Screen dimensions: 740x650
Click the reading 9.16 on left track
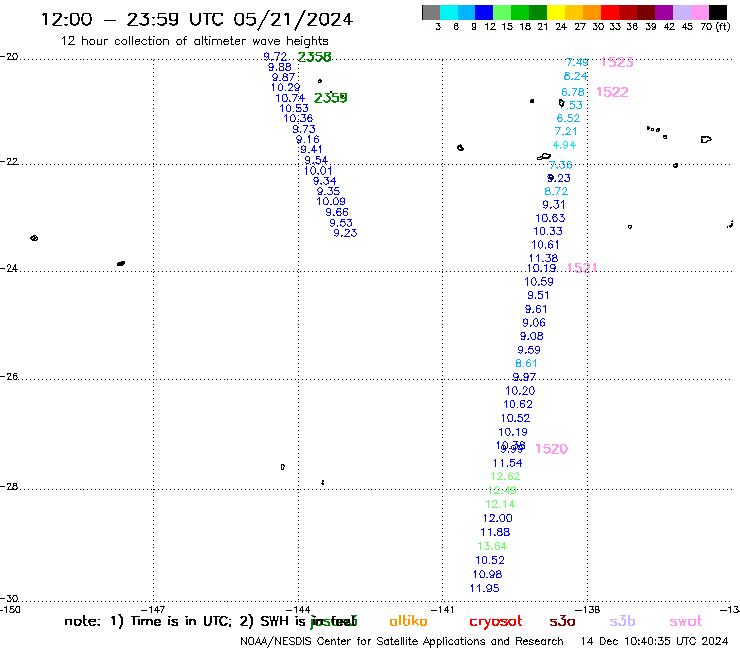pyautogui.click(x=308, y=139)
